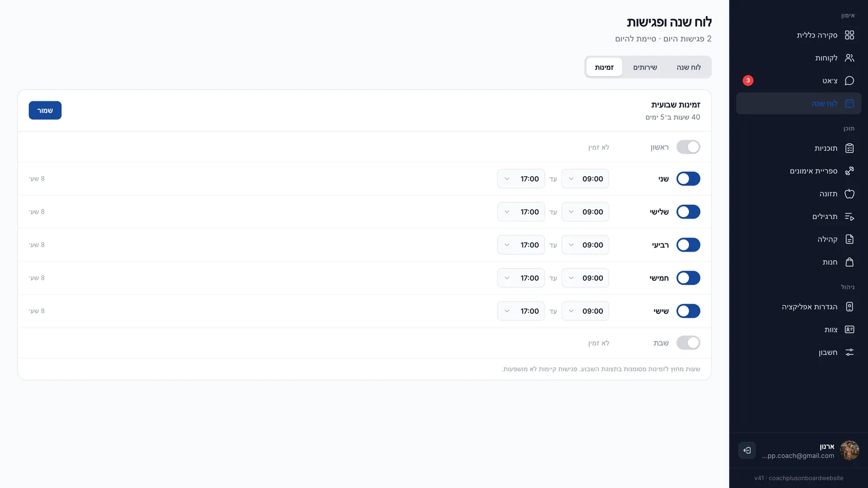Enable availability for ראשון
868x488 pixels.
pyautogui.click(x=688, y=147)
